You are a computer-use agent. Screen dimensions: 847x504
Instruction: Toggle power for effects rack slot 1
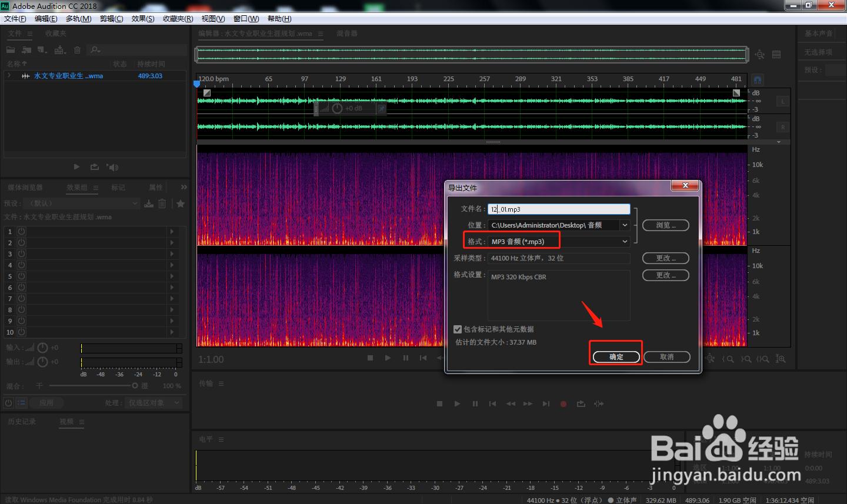[21, 232]
